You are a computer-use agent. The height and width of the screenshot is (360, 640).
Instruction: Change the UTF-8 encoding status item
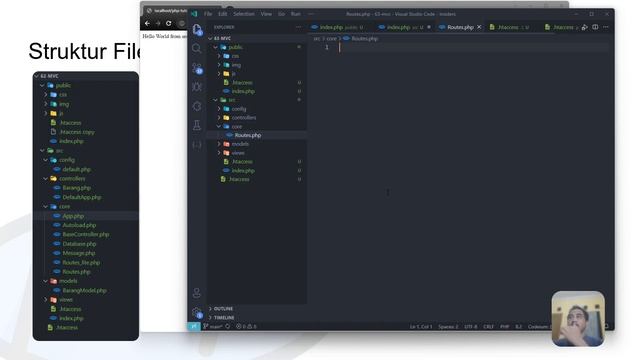click(x=471, y=327)
